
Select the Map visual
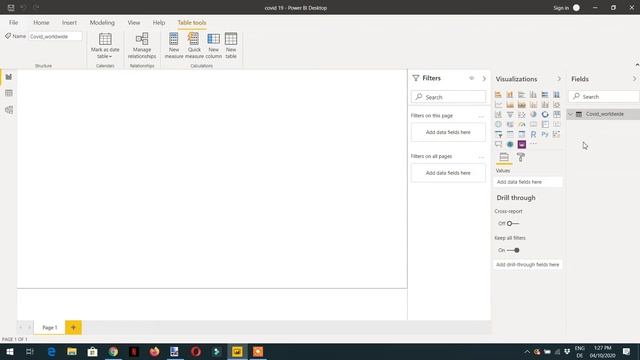point(498,124)
